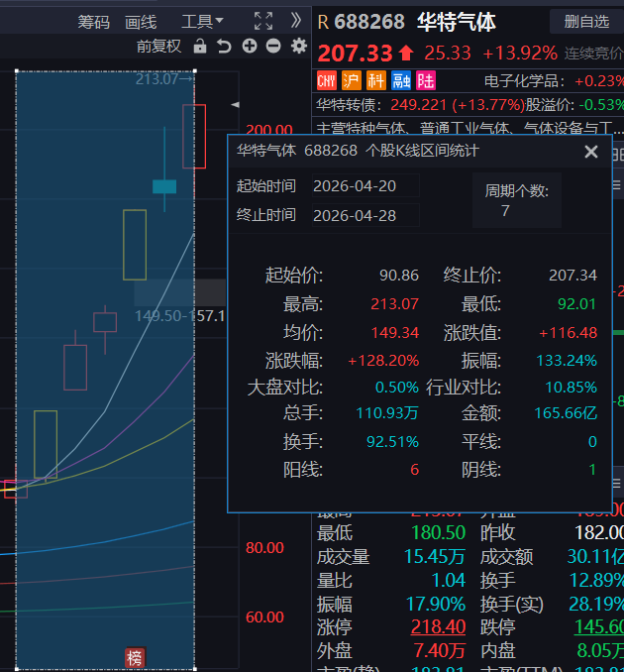The width and height of the screenshot is (624, 672).
Task: Click the latest price 207.33
Action: point(355,54)
